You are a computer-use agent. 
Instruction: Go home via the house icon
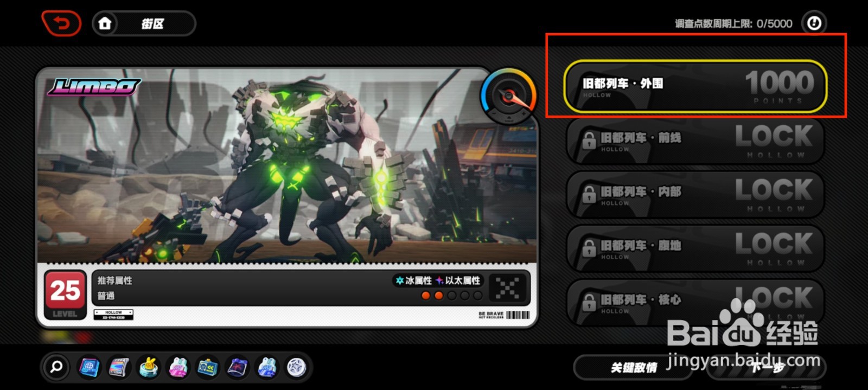(105, 23)
